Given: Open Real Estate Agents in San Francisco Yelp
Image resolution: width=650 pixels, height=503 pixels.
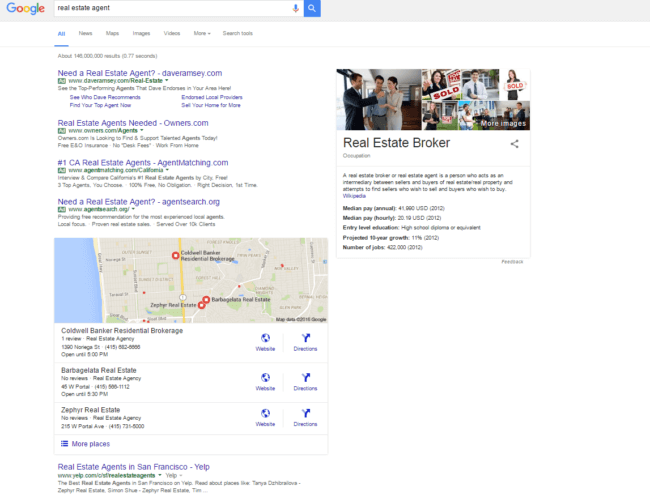Looking at the screenshot, I should pyautogui.click(x=133, y=467).
